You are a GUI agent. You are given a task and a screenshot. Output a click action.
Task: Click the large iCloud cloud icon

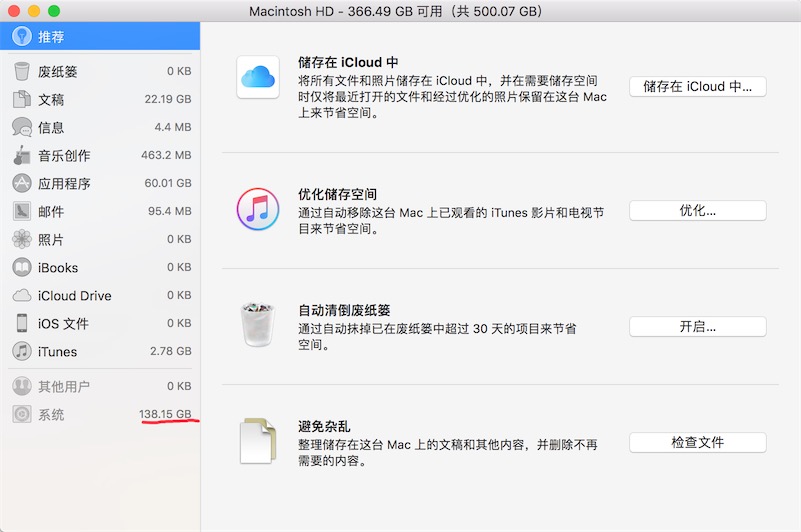[x=258, y=77]
